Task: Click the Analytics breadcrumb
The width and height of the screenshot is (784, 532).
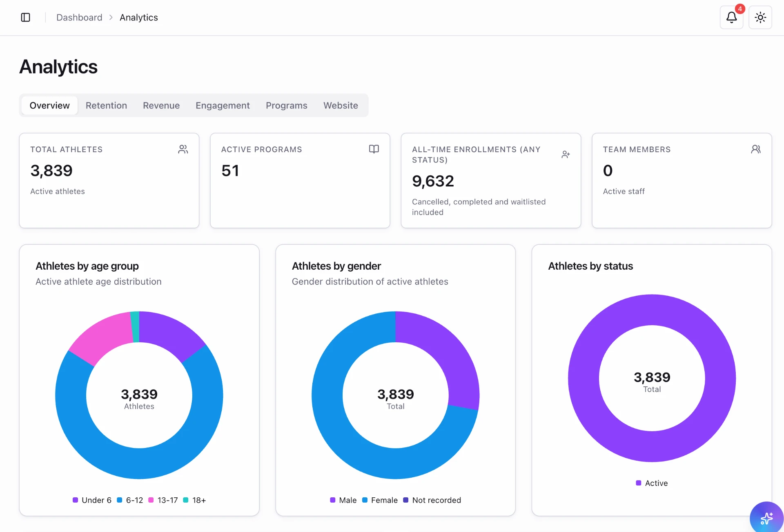Action: (139, 18)
